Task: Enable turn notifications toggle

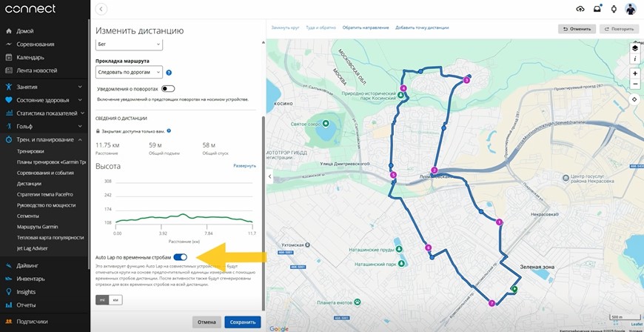Action: pos(168,88)
